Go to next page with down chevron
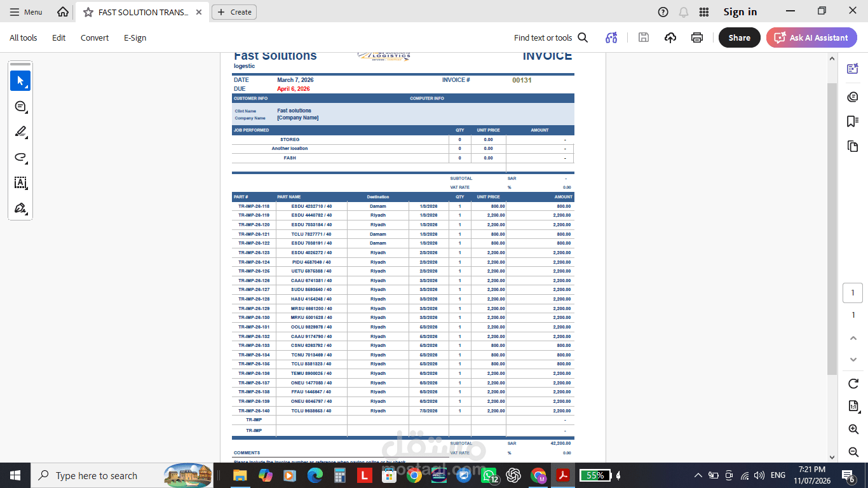The image size is (868, 488). point(853,360)
